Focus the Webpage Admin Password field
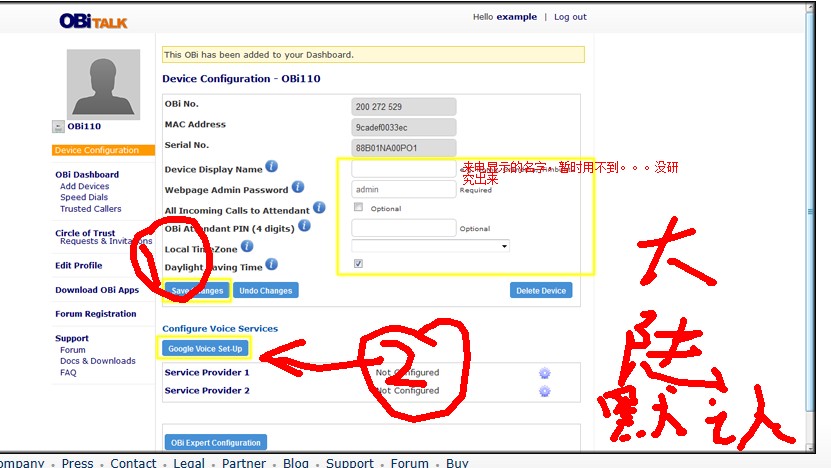The width and height of the screenshot is (831, 468). coord(403,189)
